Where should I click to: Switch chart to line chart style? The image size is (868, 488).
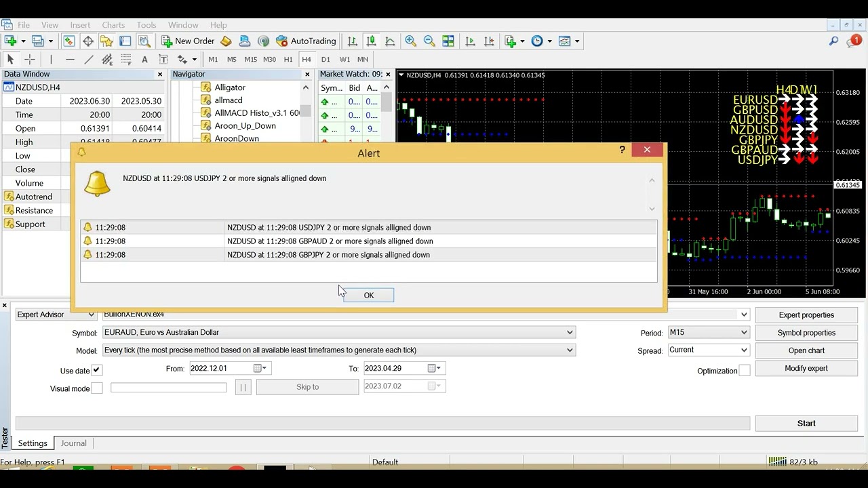pos(390,41)
